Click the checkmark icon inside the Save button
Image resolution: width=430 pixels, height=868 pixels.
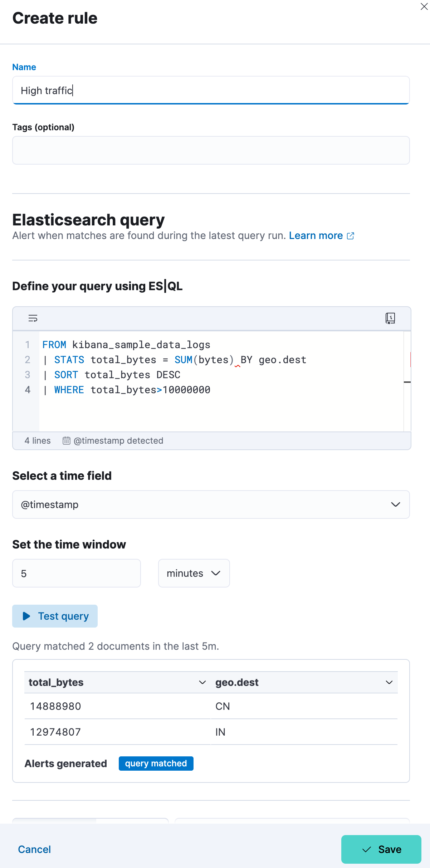tap(366, 849)
